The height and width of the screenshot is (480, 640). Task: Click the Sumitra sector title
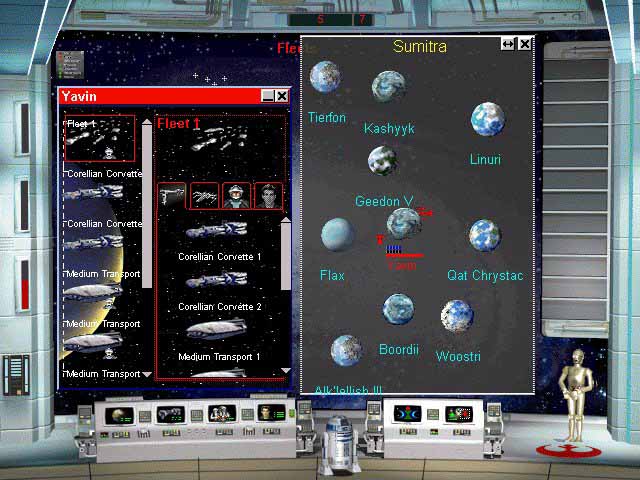[420, 46]
